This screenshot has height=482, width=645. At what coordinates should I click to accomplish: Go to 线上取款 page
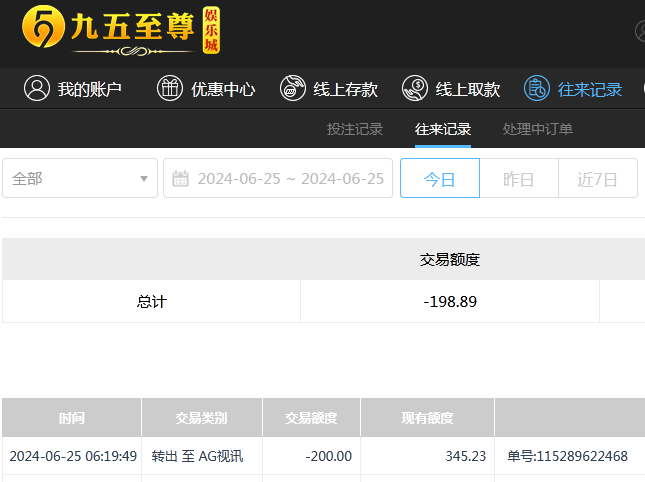(x=451, y=88)
